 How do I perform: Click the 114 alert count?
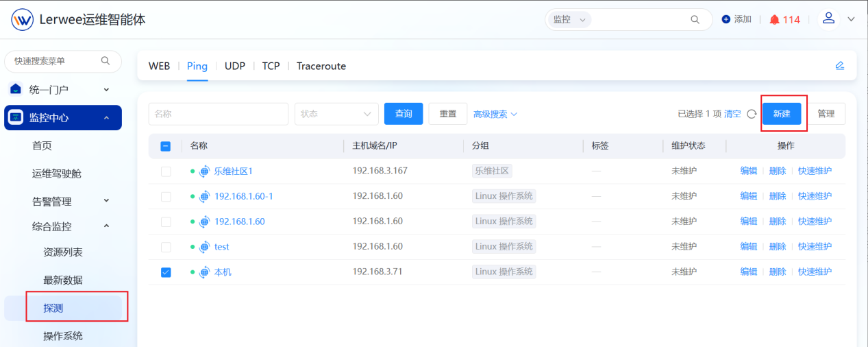click(x=791, y=20)
